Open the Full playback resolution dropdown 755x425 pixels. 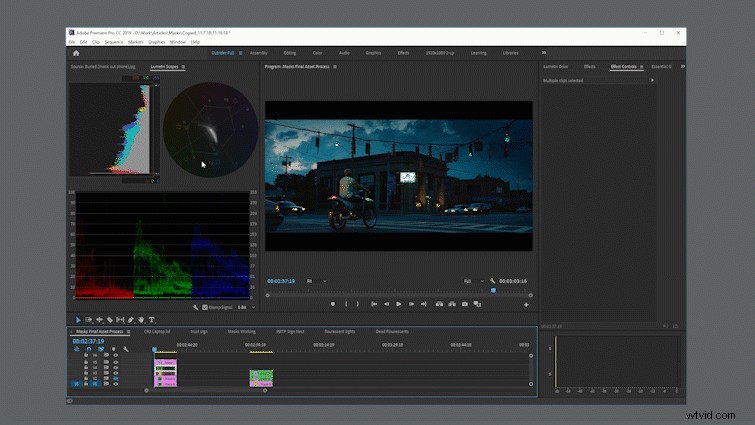(474, 281)
